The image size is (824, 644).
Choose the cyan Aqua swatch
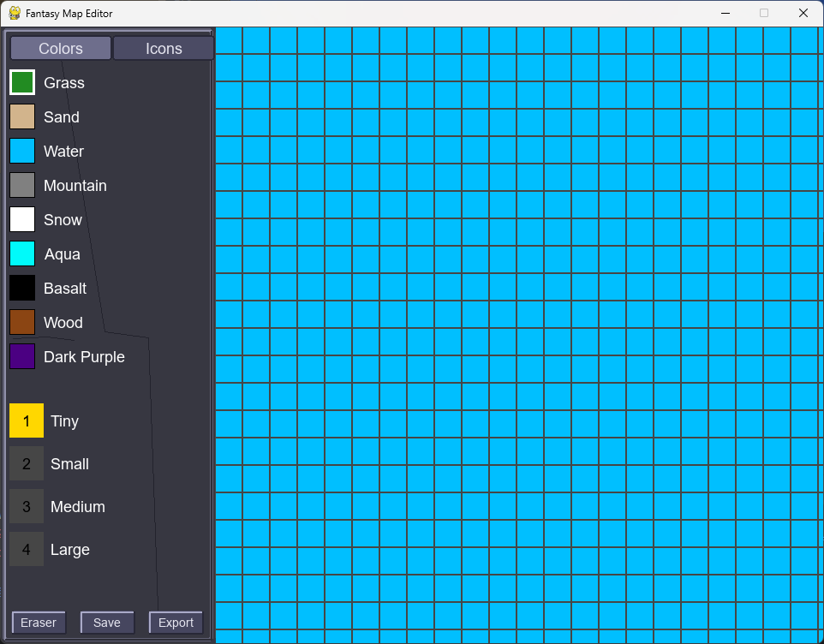pyautogui.click(x=22, y=253)
